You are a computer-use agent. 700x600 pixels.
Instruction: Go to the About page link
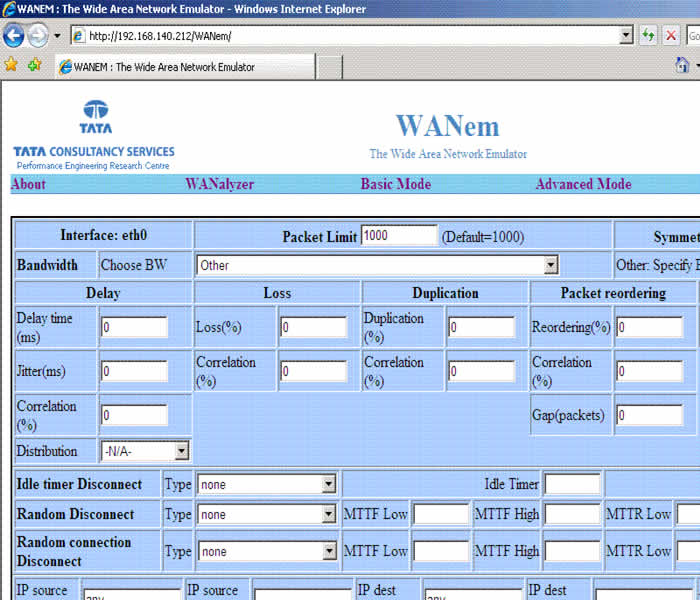(28, 184)
